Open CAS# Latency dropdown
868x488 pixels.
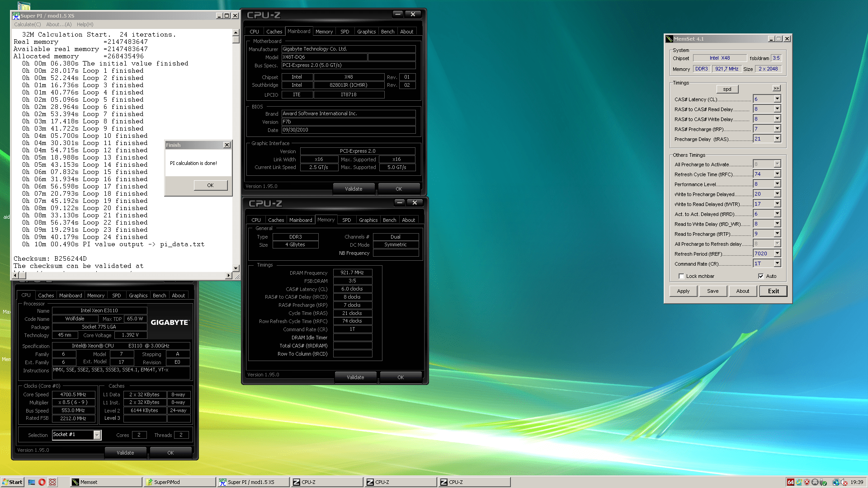point(777,99)
